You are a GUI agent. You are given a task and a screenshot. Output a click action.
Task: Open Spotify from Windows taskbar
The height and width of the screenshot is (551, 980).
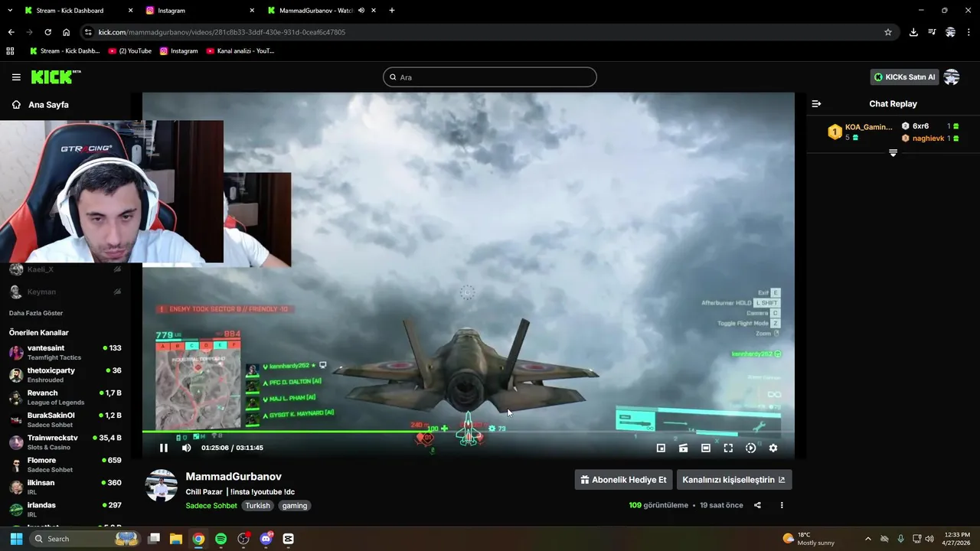coord(221,539)
